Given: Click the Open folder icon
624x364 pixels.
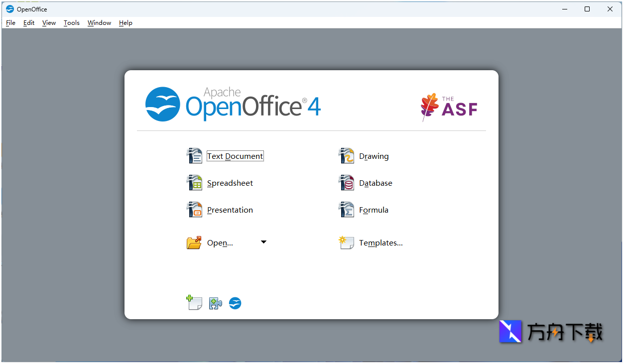Looking at the screenshot, I should pyautogui.click(x=194, y=243).
